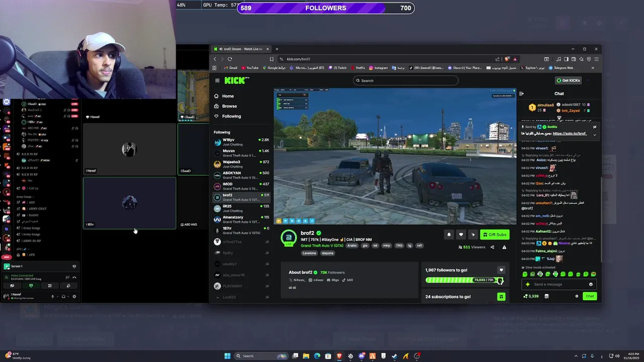The height and width of the screenshot is (362, 644).
Task: Click the 3,339 channel points balance
Action: [x=531, y=296]
